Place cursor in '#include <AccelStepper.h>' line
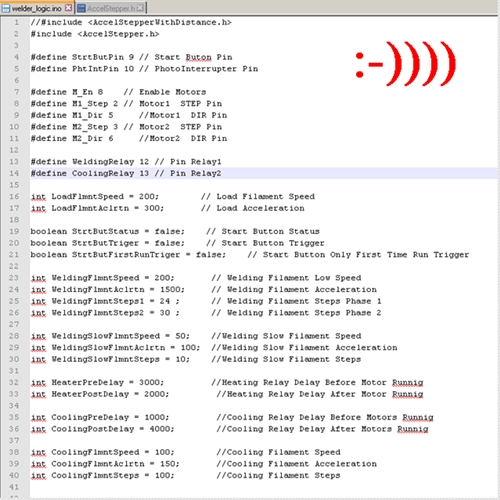The image size is (500, 500). pos(95,34)
